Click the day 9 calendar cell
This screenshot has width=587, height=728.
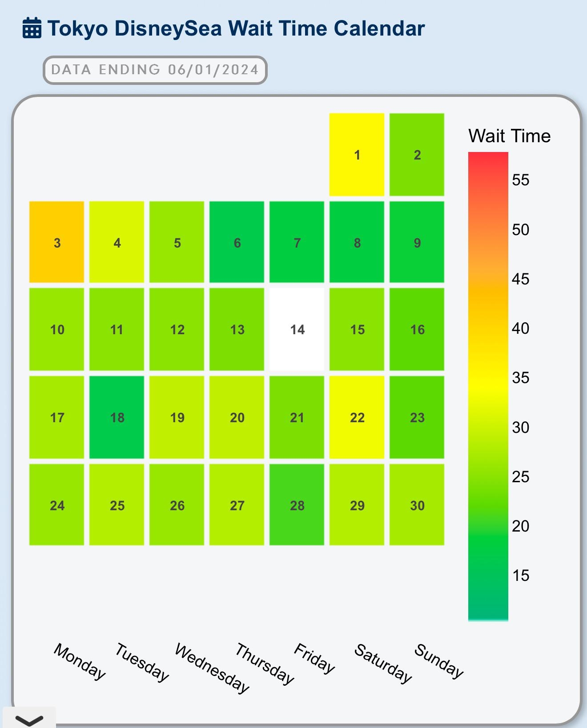pos(417,242)
